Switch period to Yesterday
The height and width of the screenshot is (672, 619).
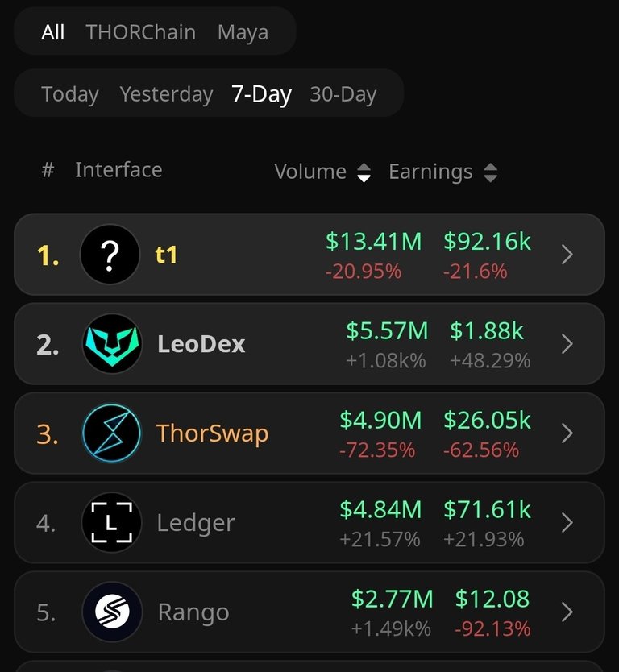[x=166, y=94]
